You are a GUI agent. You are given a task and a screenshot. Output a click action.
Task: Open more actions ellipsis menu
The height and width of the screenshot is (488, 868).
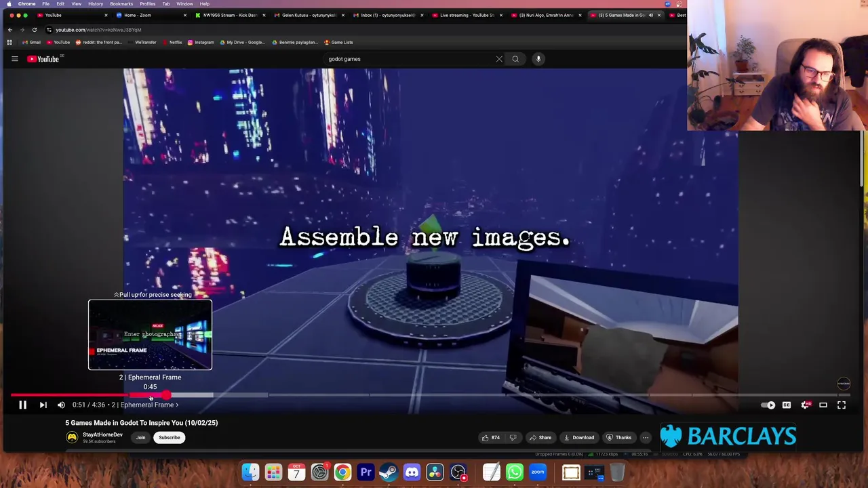pyautogui.click(x=646, y=437)
